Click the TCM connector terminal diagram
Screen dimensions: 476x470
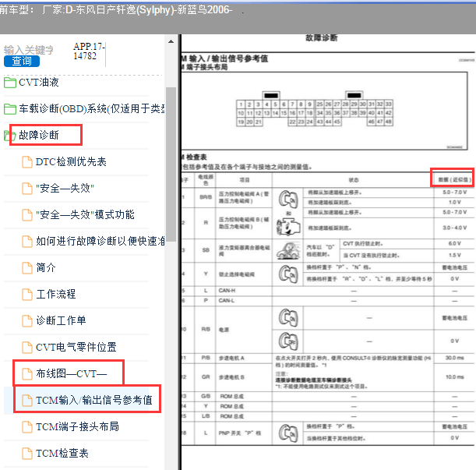(x=315, y=108)
